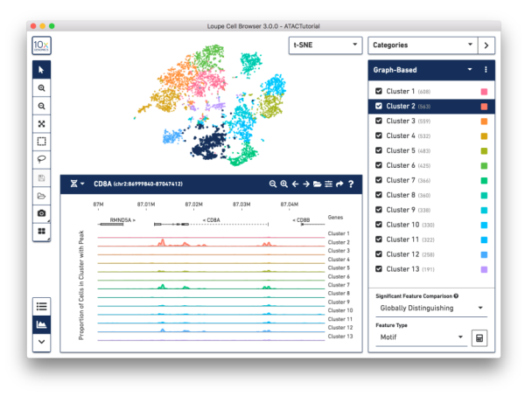The width and height of the screenshot is (532, 396).
Task: Click the Cluster 4 color swatch
Action: click(483, 135)
